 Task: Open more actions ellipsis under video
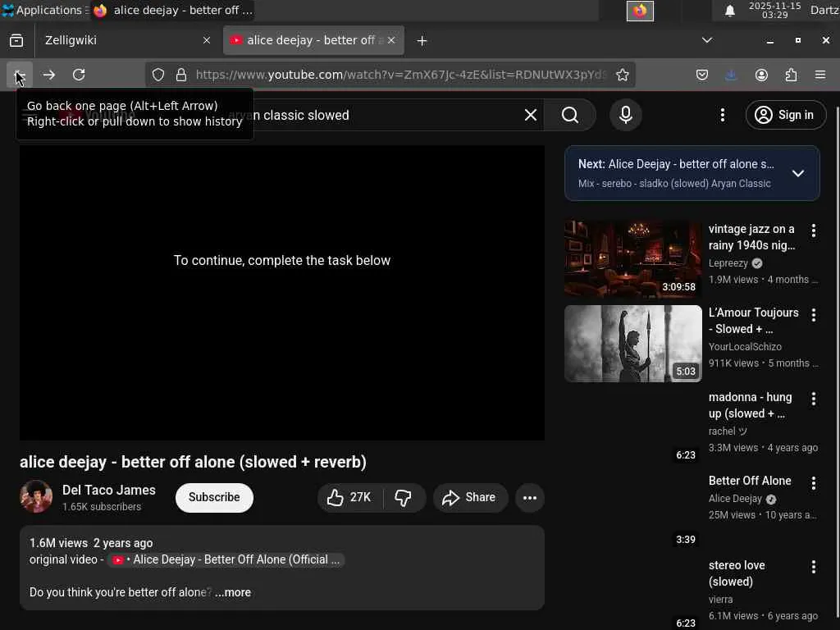pos(530,498)
